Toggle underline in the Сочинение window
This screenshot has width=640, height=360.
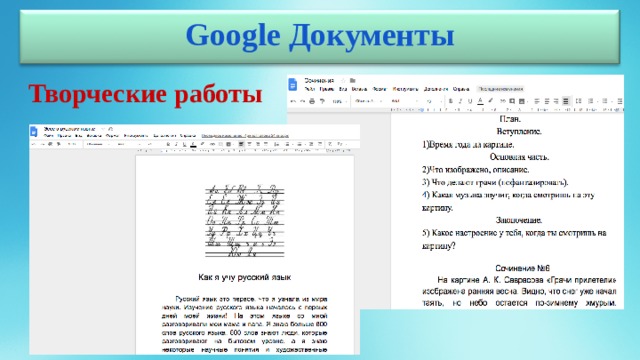(x=470, y=101)
